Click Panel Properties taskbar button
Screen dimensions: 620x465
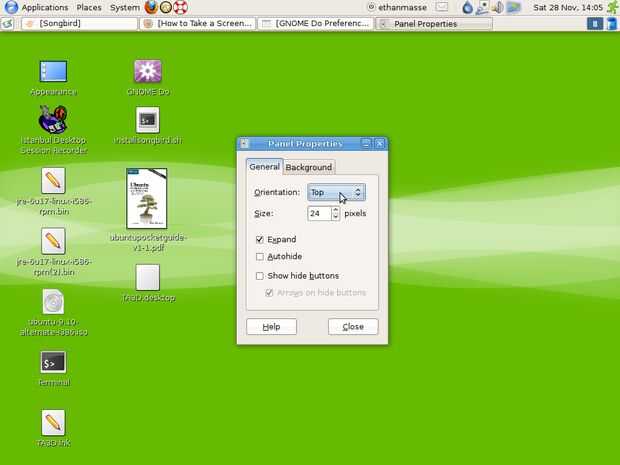434,24
